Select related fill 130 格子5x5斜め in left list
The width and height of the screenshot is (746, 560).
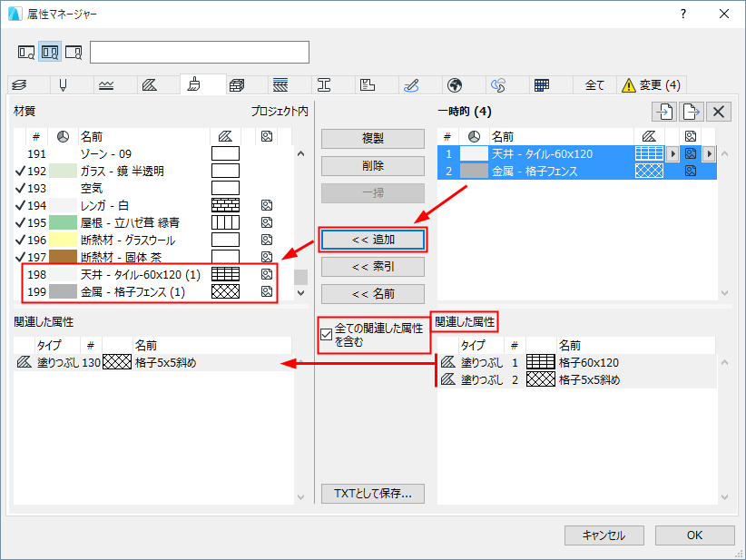tap(153, 362)
